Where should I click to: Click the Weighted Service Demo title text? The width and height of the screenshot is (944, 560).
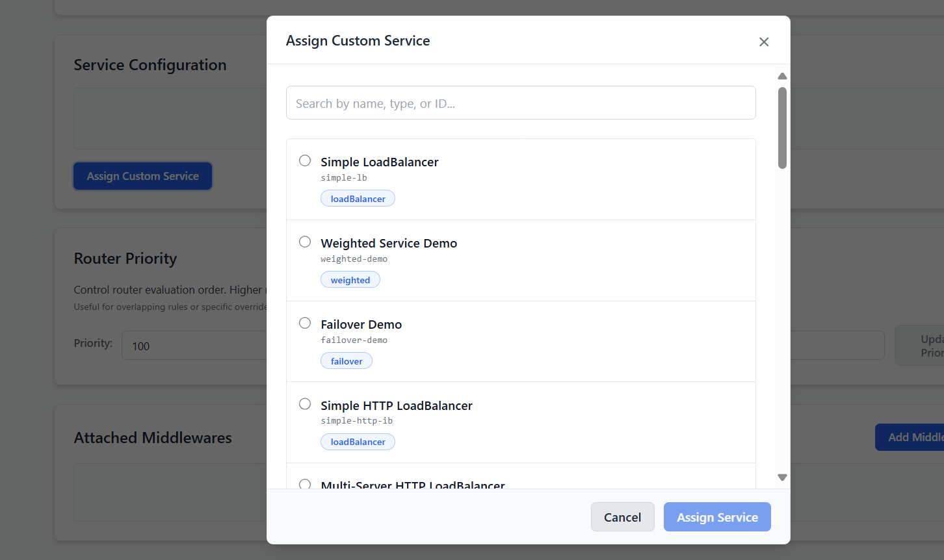click(x=389, y=243)
